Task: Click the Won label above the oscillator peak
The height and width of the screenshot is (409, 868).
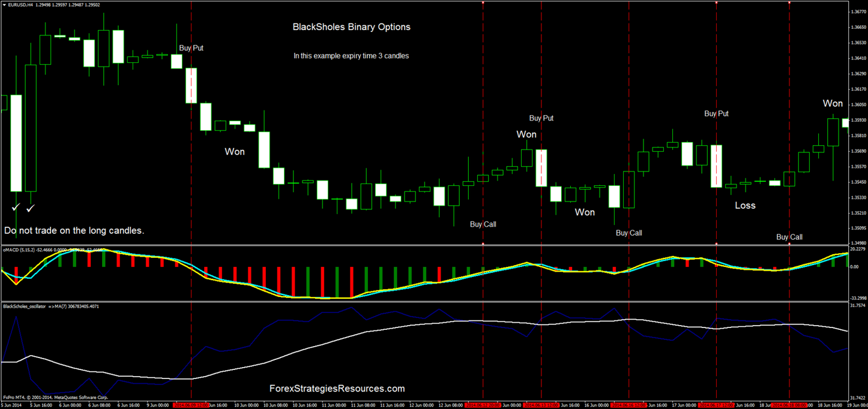Action: point(526,134)
